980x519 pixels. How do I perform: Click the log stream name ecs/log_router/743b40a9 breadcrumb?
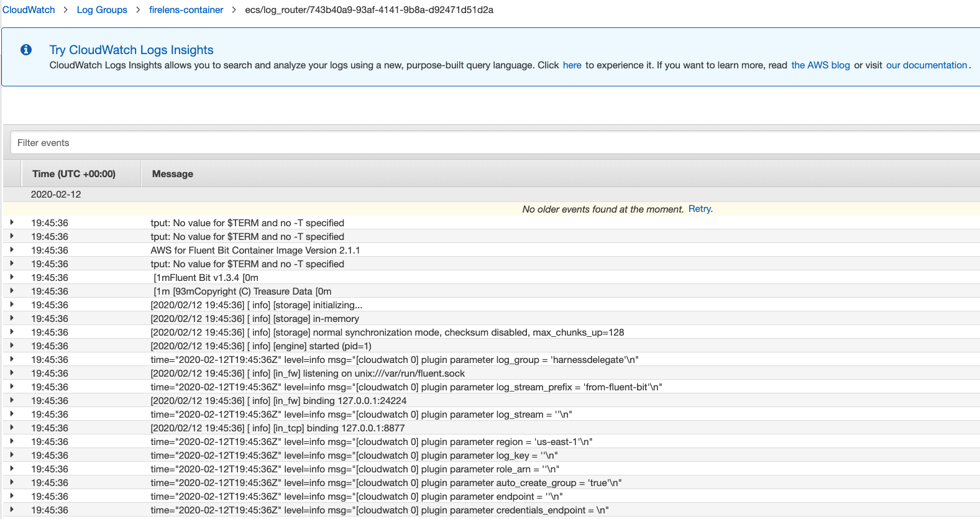pos(369,10)
